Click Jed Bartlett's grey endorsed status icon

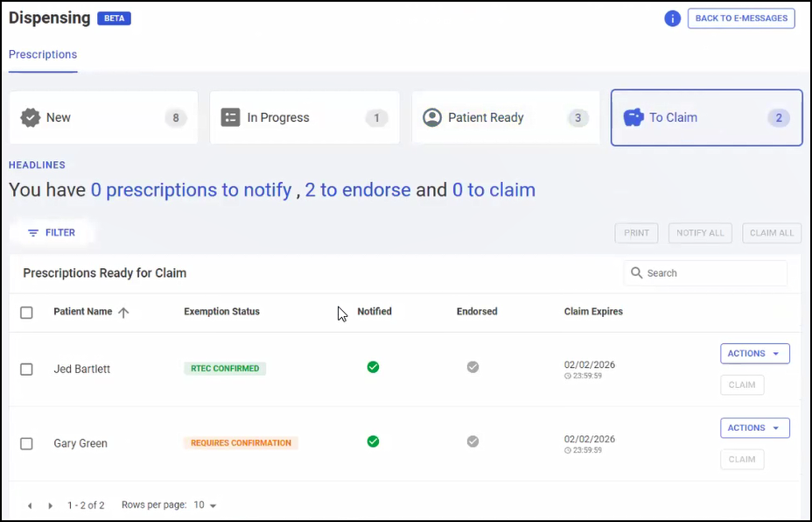[472, 367]
